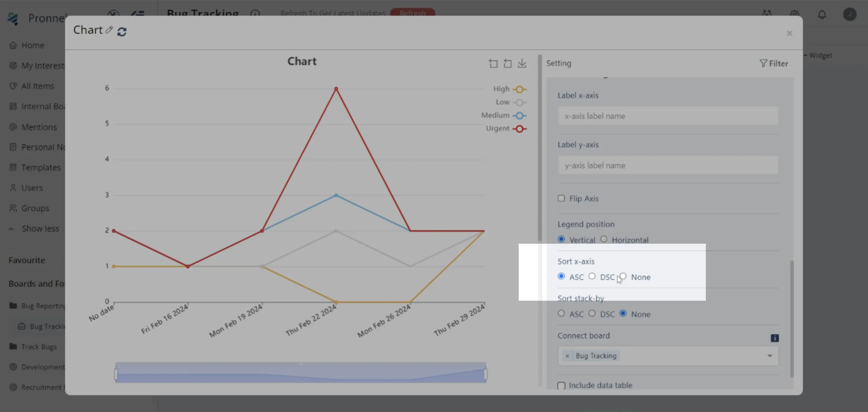The width and height of the screenshot is (868, 412).
Task: Click the right handle of chart zoom slider
Action: [x=486, y=374]
